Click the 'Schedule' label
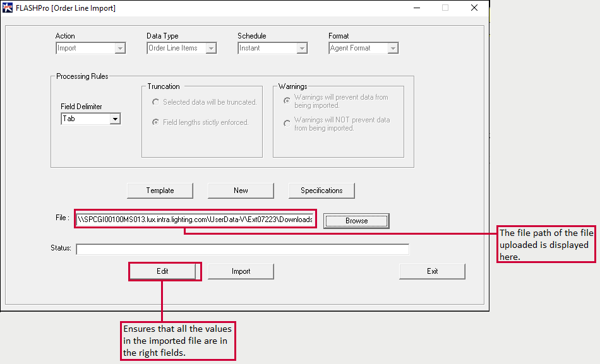Screen dimensions: 600x364 click(252, 36)
